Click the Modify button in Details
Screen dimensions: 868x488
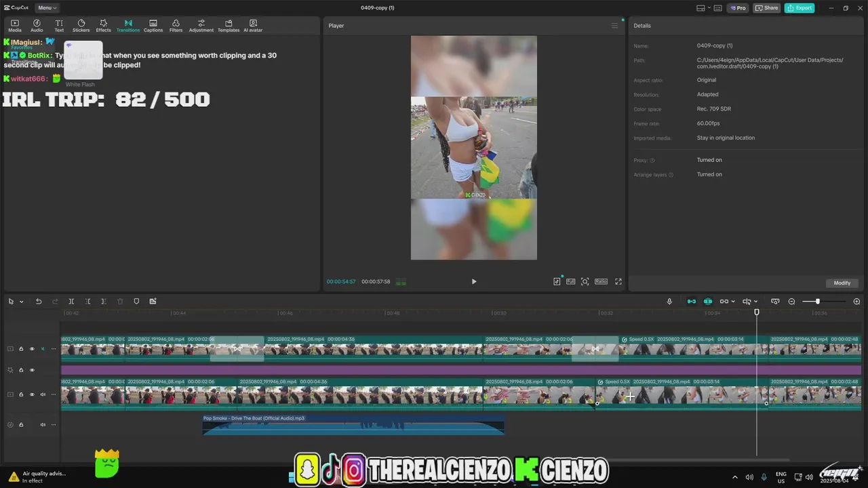(x=842, y=283)
